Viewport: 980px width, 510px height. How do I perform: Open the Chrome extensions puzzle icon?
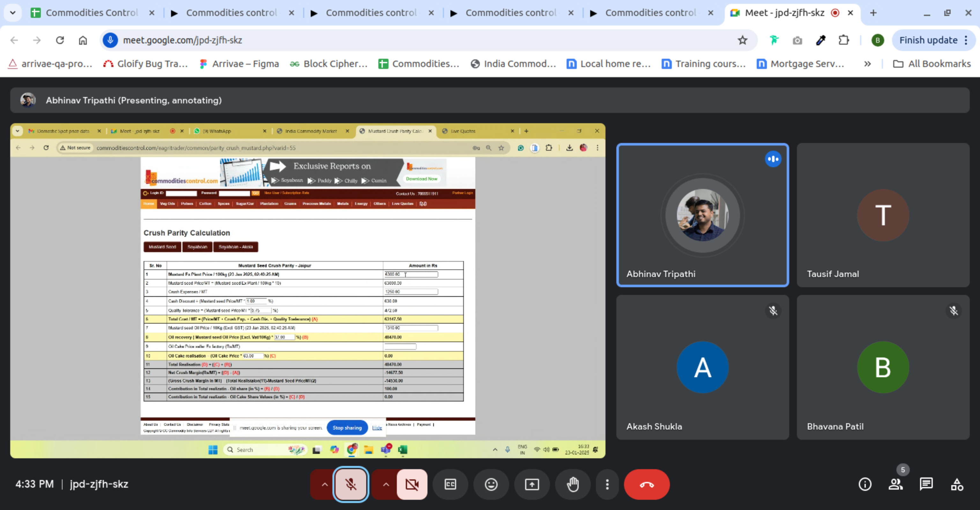(x=844, y=40)
